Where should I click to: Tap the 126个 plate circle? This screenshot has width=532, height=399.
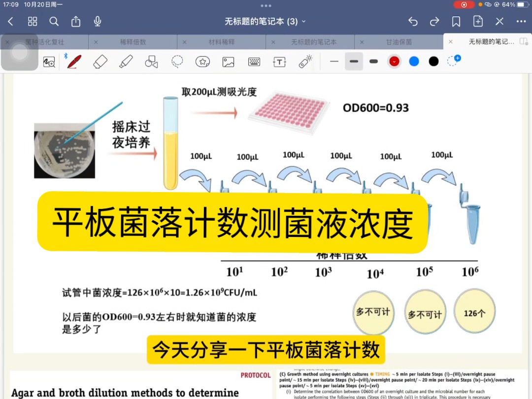(x=474, y=311)
